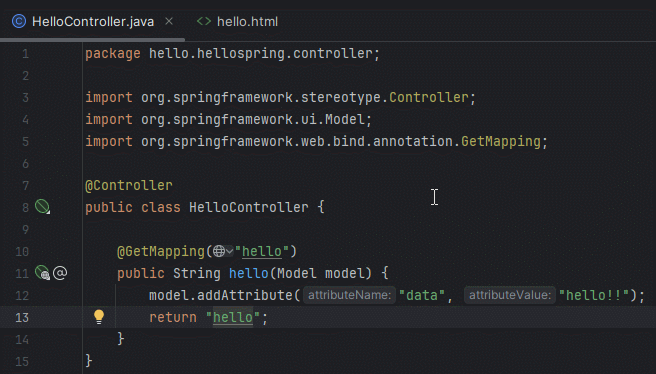The width and height of the screenshot is (656, 374).
Task: Click the @Controller annotation text
Action: [x=129, y=185]
